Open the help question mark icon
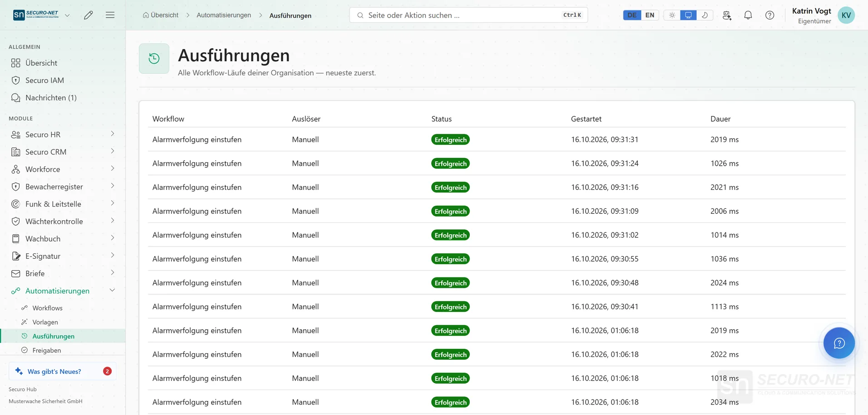The height and width of the screenshot is (415, 868). [770, 15]
